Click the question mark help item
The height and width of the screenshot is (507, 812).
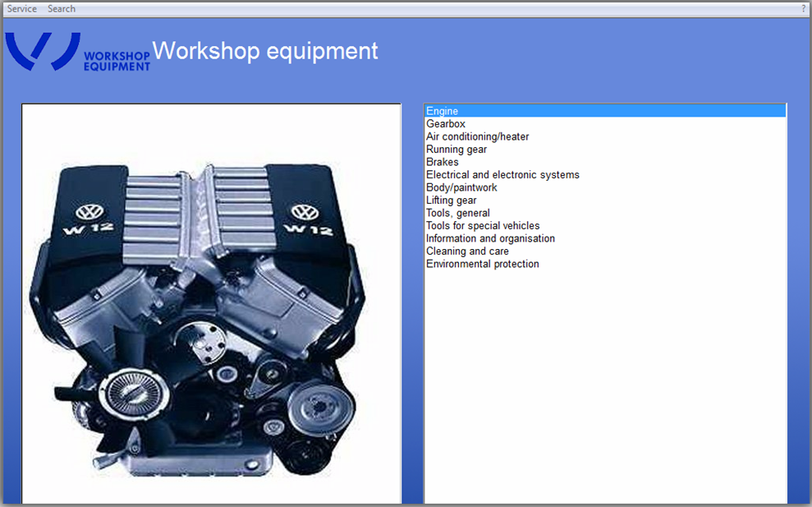click(803, 9)
